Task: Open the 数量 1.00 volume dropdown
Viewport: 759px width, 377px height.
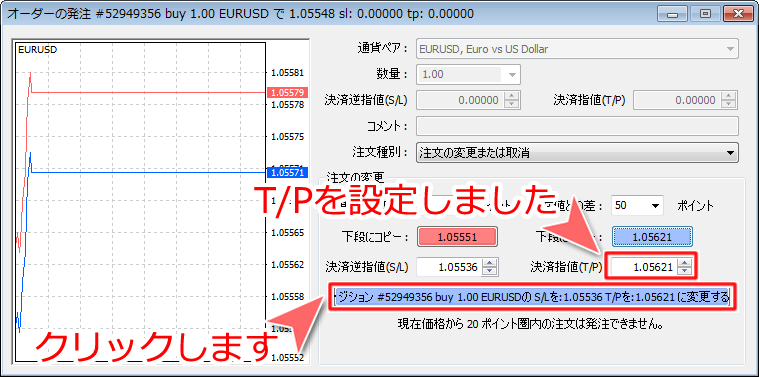Action: click(468, 75)
